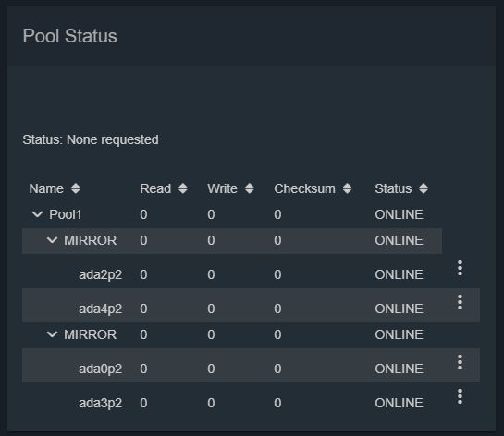Image resolution: width=504 pixels, height=436 pixels.
Task: Open the options menu for ada0p2
Action: pyautogui.click(x=460, y=362)
